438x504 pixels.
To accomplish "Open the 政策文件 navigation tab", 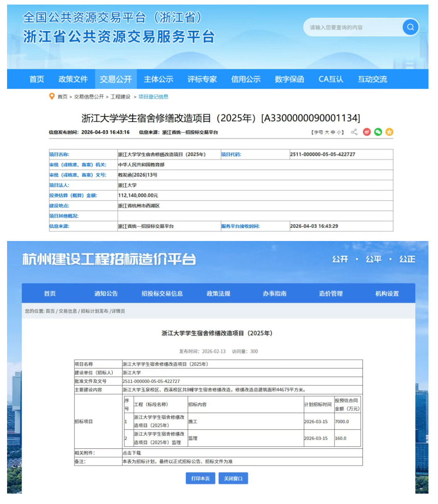I will pyautogui.click(x=73, y=79).
